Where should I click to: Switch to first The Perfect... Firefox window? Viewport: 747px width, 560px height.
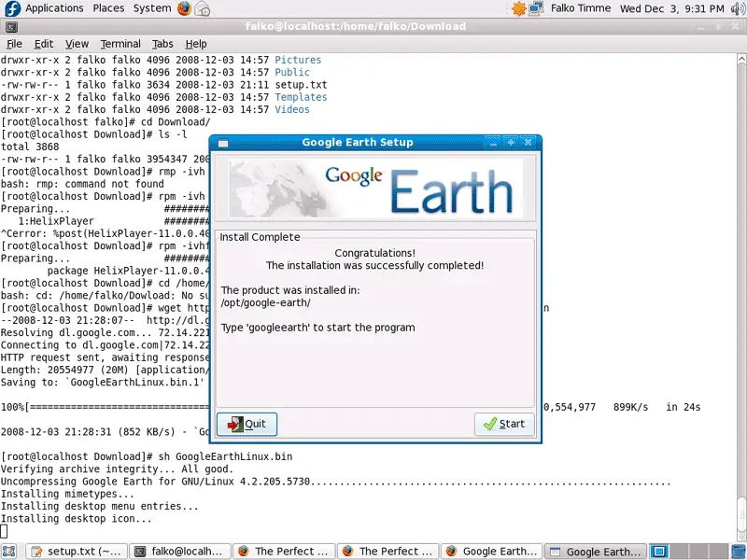point(284,552)
